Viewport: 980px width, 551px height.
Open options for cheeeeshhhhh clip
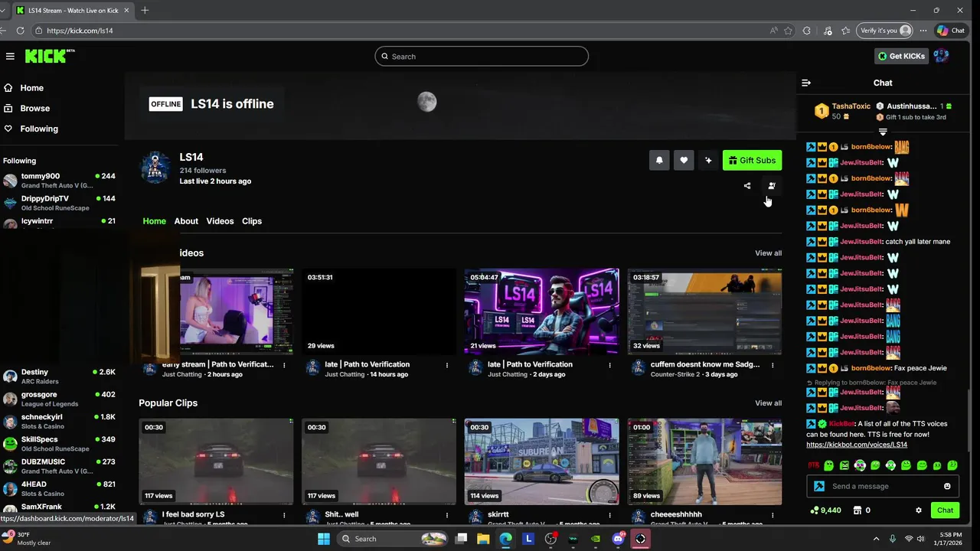773,515
